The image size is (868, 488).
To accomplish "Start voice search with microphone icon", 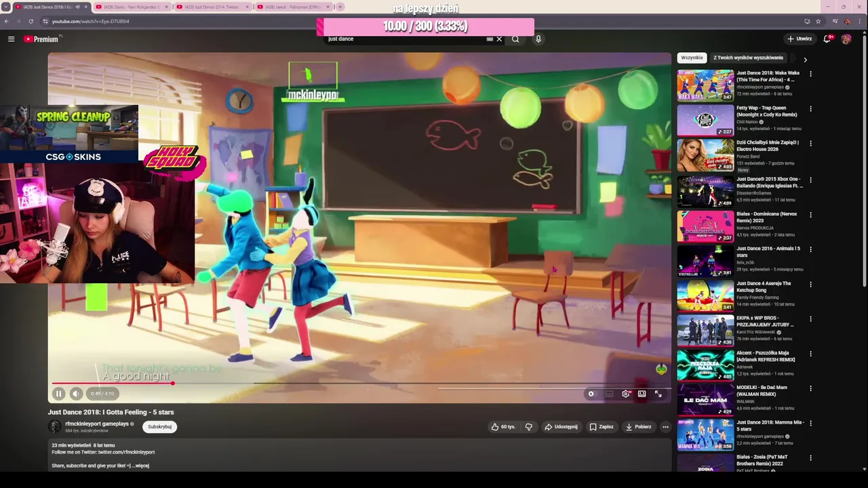I will [x=538, y=39].
